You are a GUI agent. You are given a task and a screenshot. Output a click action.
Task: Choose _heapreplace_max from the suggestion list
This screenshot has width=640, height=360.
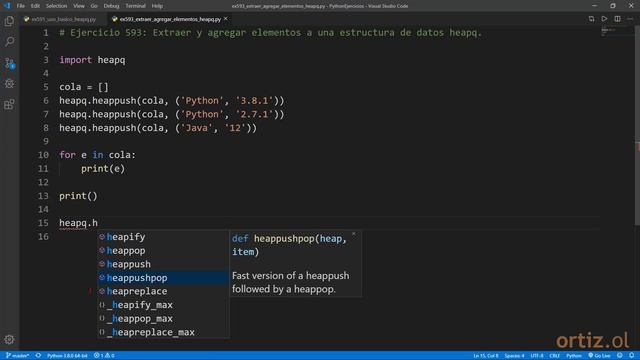[163, 332]
